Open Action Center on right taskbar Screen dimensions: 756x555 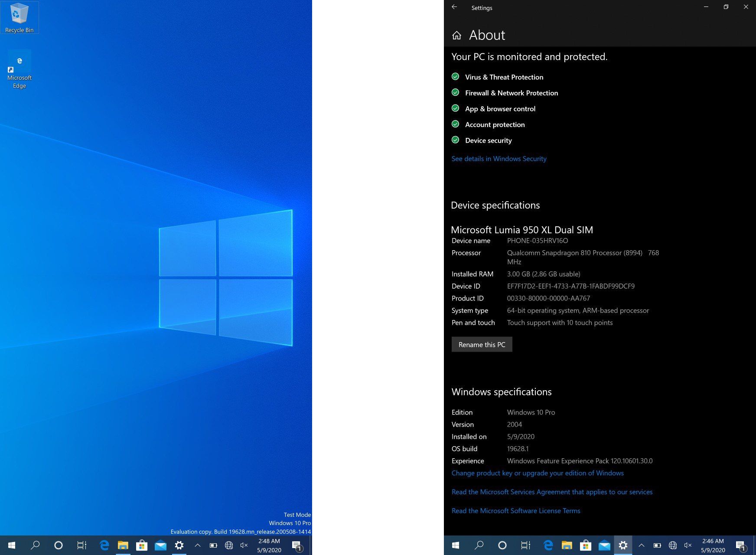click(x=741, y=545)
